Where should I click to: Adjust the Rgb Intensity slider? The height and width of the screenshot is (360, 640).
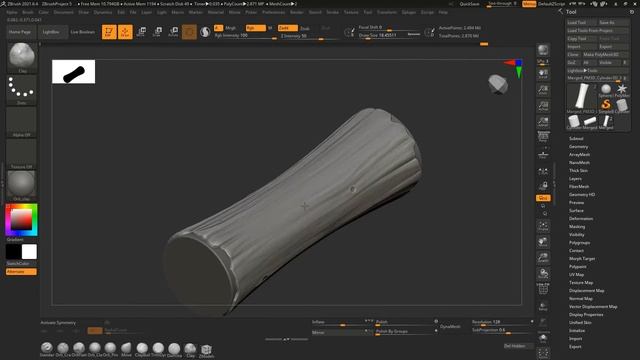(x=245, y=36)
